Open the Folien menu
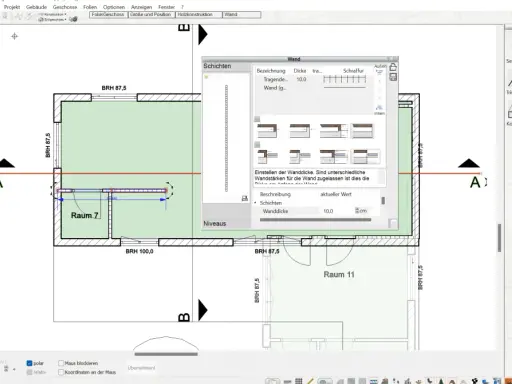This screenshot has height=384, width=512. pos(90,7)
